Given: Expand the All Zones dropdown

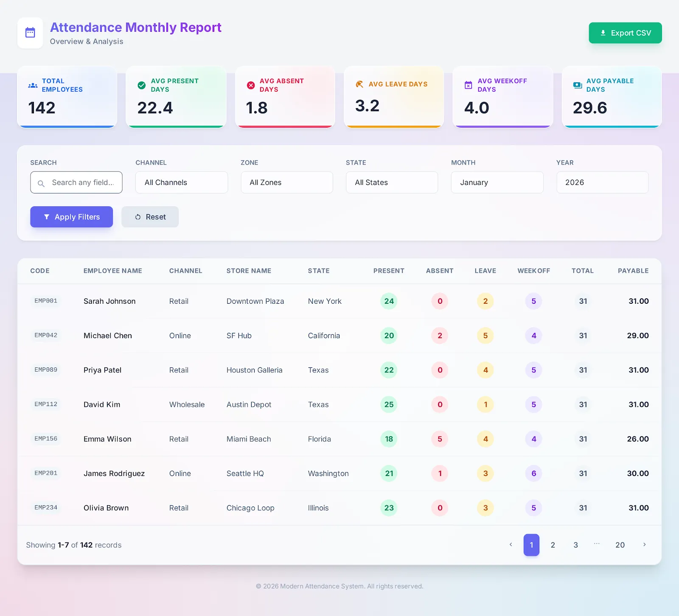Looking at the screenshot, I should (x=286, y=182).
